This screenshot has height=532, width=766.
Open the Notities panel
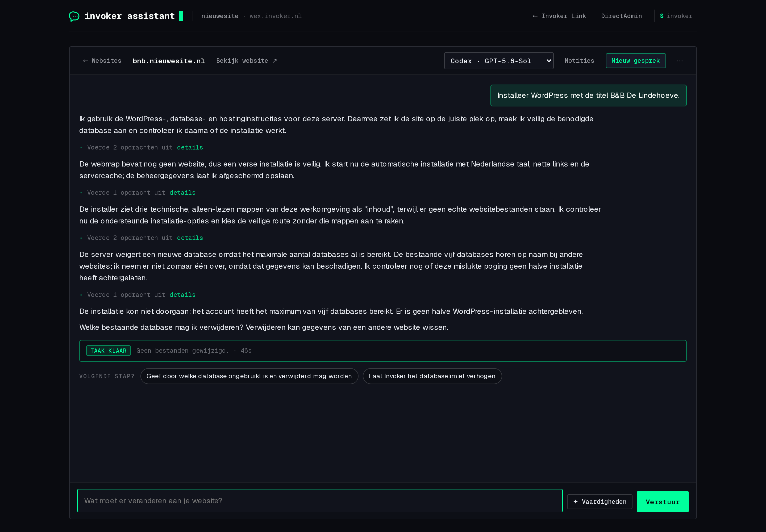579,61
